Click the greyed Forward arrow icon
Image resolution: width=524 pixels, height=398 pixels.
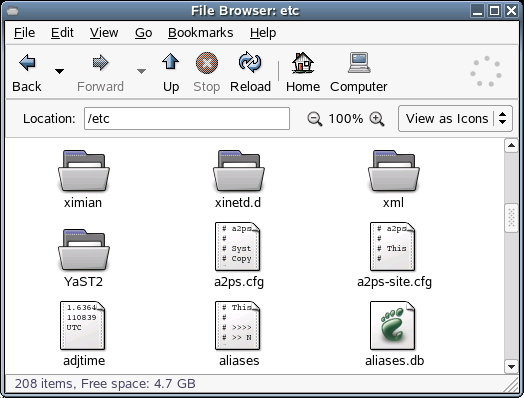pyautogui.click(x=100, y=62)
